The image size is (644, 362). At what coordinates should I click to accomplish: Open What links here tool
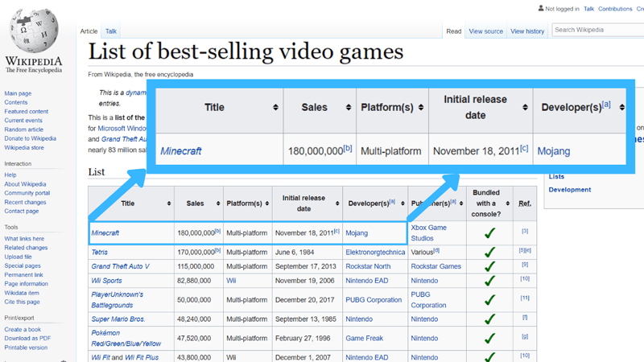click(x=24, y=239)
